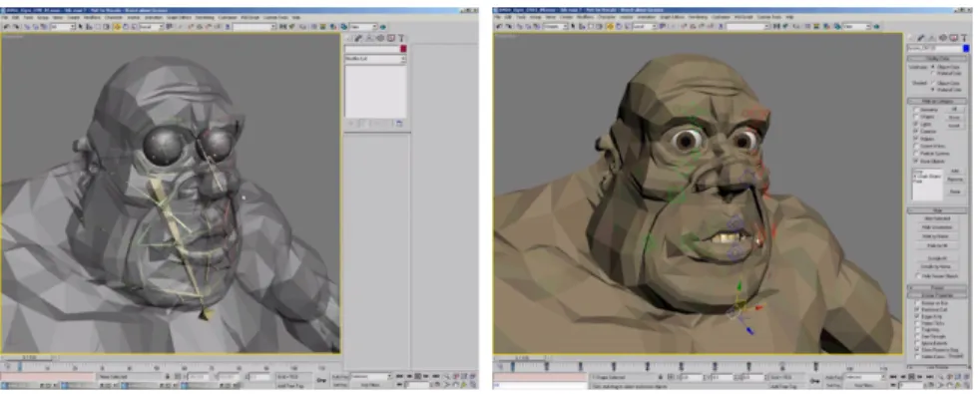
Task: Open Modifier List dropdown in left window
Action: 375,58
